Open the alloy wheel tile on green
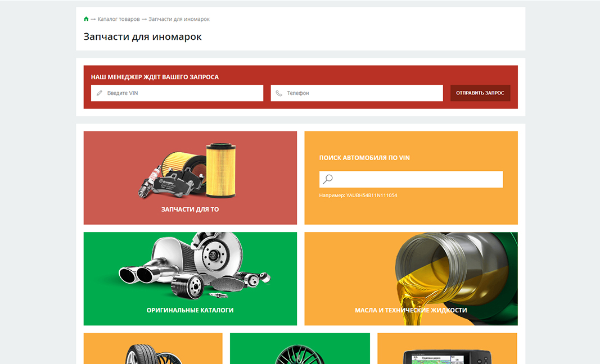600x364 pixels. tap(300, 348)
